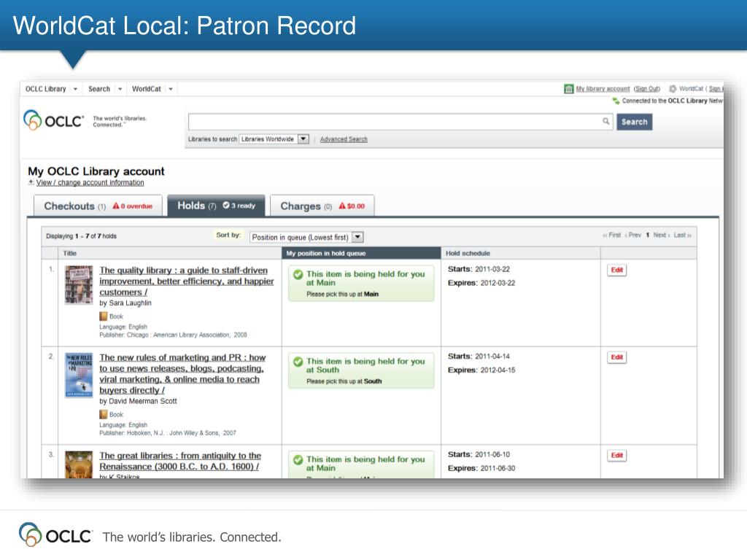The height and width of the screenshot is (560, 747).
Task: Select the Holds tab
Action: coord(216,205)
